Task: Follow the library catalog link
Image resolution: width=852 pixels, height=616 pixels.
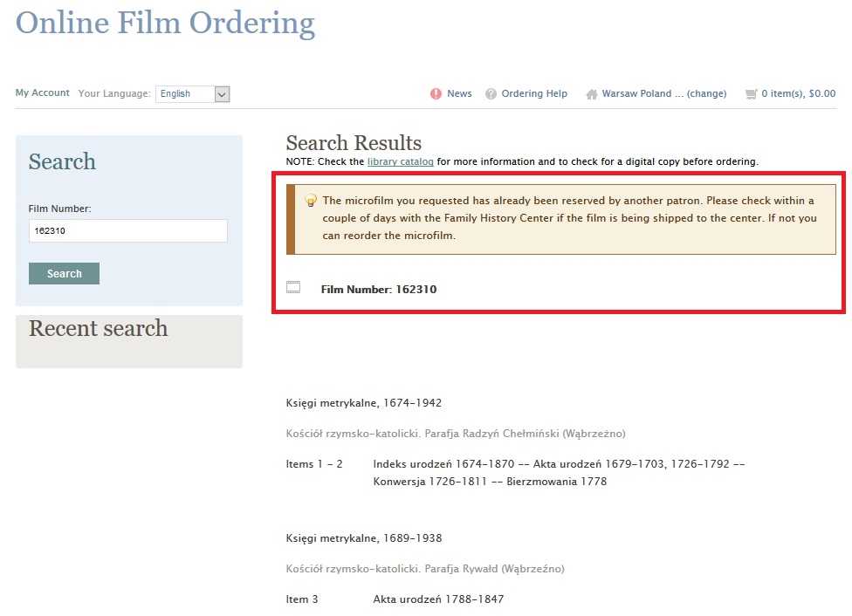Action: coord(400,161)
